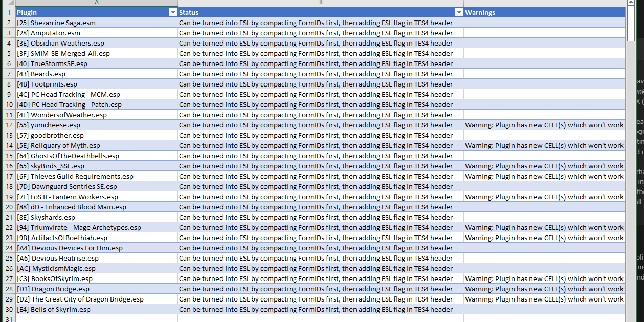The width and height of the screenshot is (644, 322).
Task: Click the Warnings header cell
Action: (x=544, y=12)
